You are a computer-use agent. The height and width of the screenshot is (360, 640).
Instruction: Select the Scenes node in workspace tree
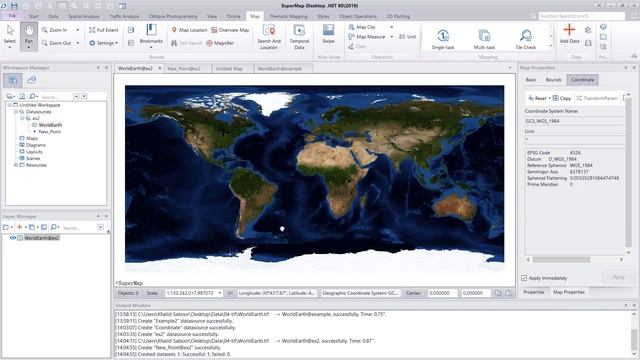(33, 158)
